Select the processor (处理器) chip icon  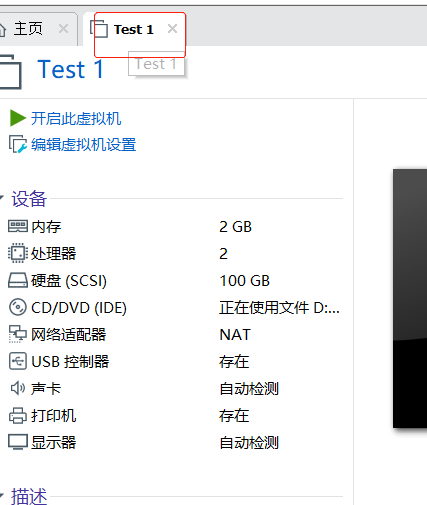(18, 253)
